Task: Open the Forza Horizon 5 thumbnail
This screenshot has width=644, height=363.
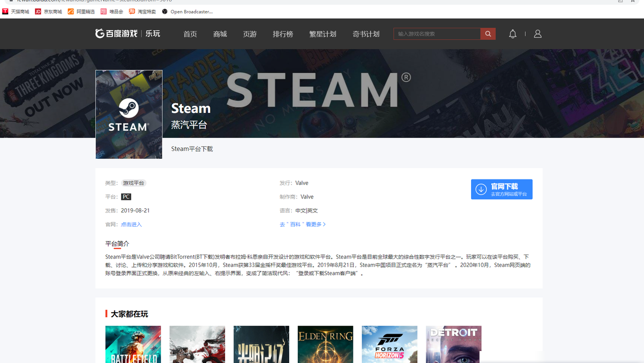Action: 390,344
